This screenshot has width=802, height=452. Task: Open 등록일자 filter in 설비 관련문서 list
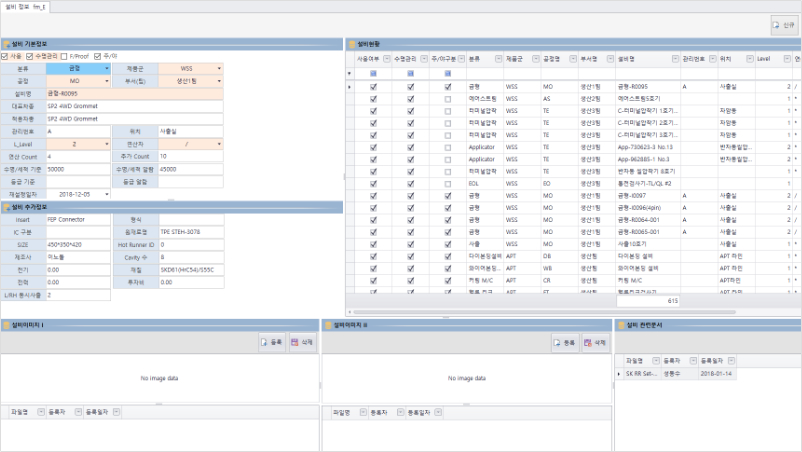731,361
